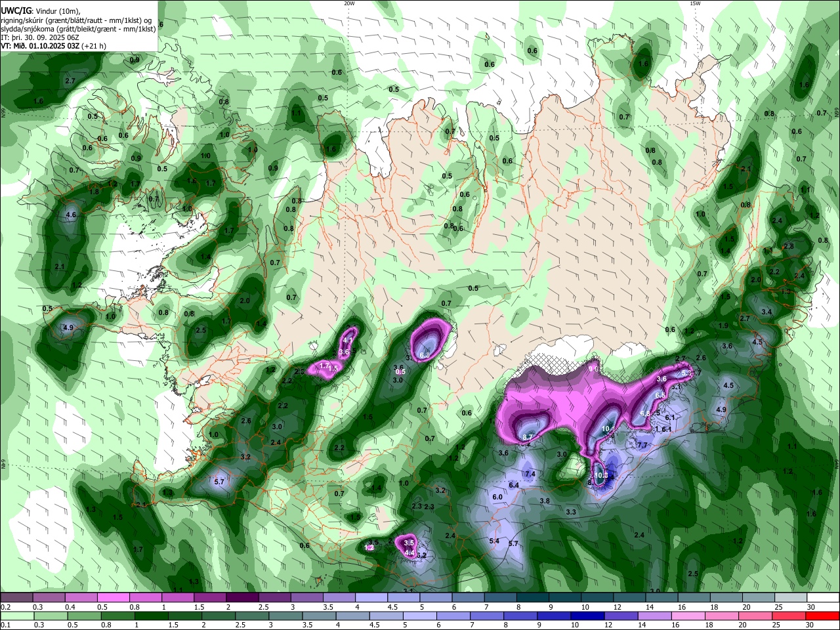Click the 3.8 precipitation value
Viewport: 840px width, 630px height.
tap(544, 501)
